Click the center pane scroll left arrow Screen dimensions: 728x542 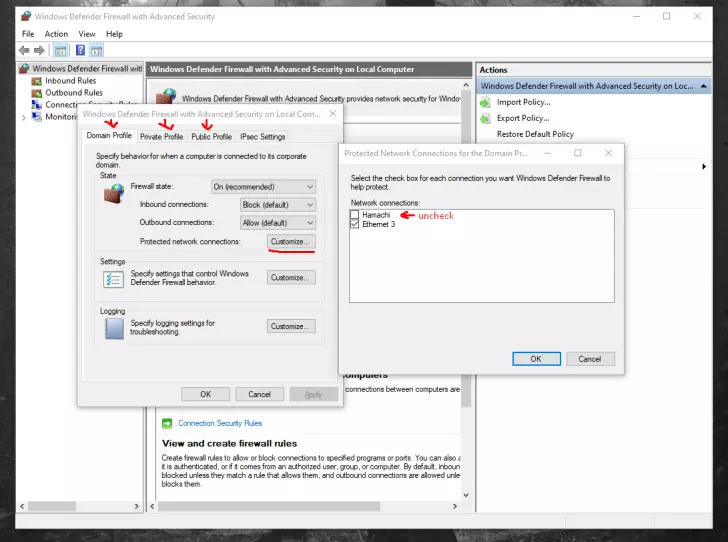pyautogui.click(x=152, y=506)
